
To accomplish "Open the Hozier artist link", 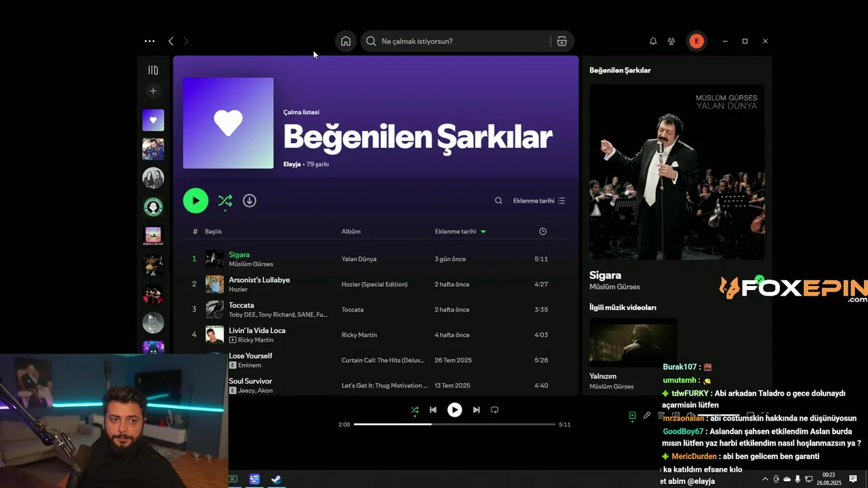I will coord(238,289).
